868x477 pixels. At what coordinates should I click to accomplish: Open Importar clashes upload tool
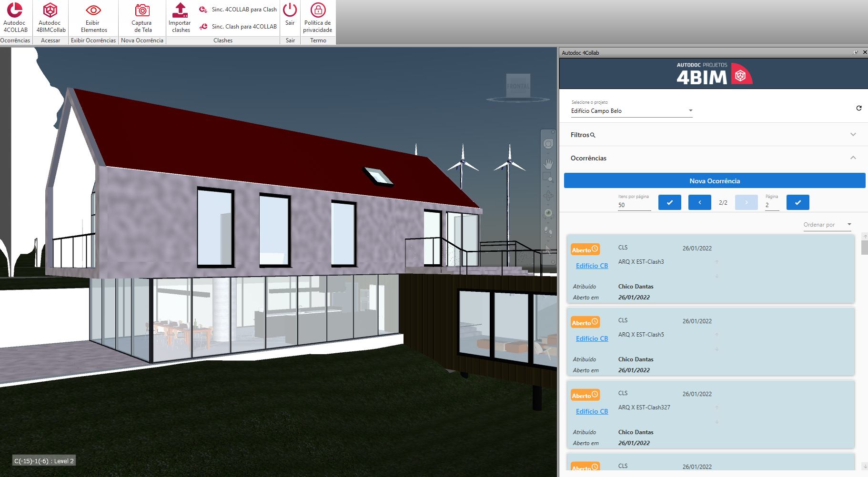point(180,18)
